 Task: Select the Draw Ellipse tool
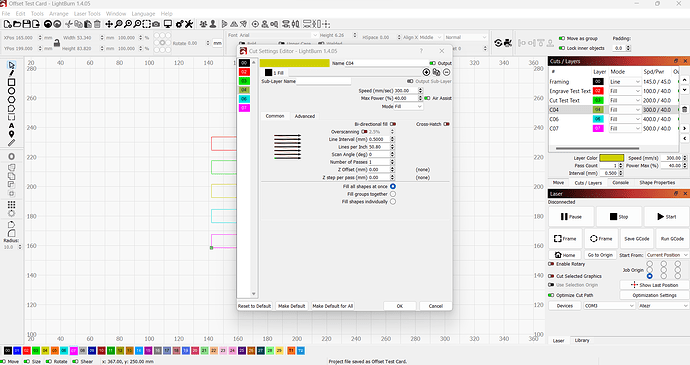(11, 91)
